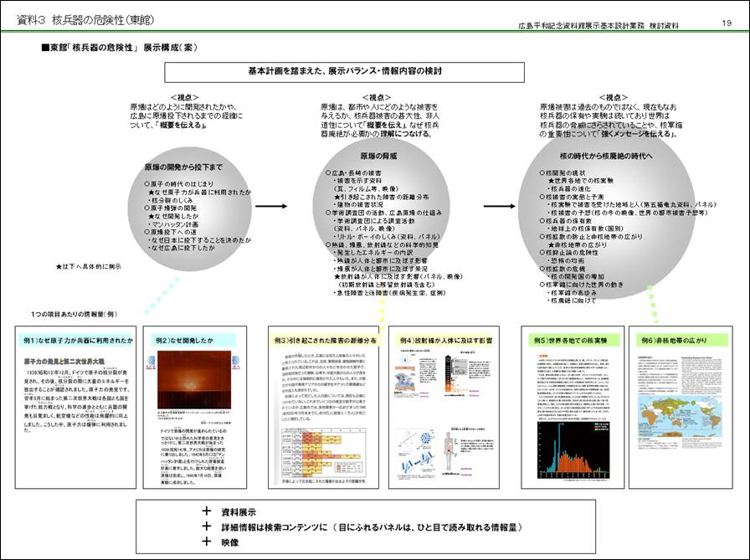Screen dimensions: 750x560
Task: Click '・リトル・ボーイのしくみ(資料、パネル)'
Action: [x=386, y=237]
